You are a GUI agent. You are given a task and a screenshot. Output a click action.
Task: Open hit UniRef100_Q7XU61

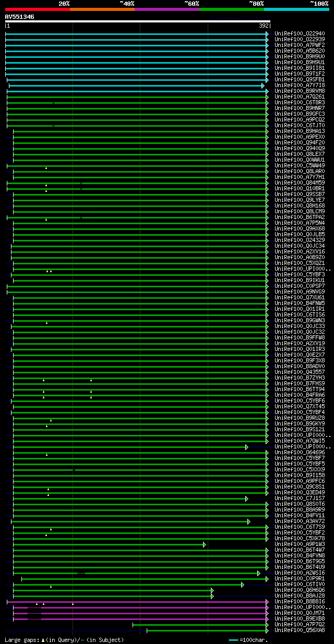[x=300, y=298]
